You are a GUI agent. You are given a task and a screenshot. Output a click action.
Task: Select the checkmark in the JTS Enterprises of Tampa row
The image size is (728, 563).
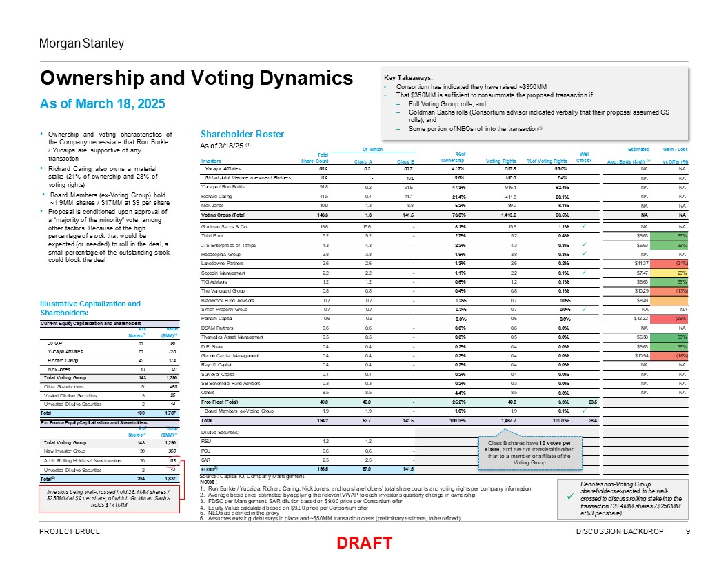point(584,245)
